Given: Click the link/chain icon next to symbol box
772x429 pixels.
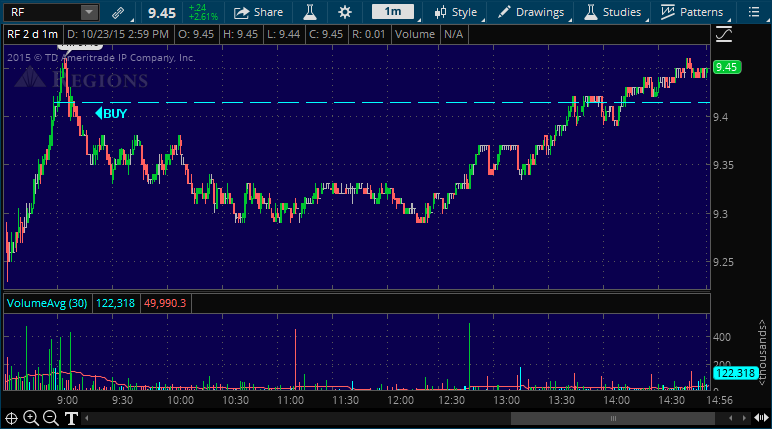Looking at the screenshot, I should point(118,13).
